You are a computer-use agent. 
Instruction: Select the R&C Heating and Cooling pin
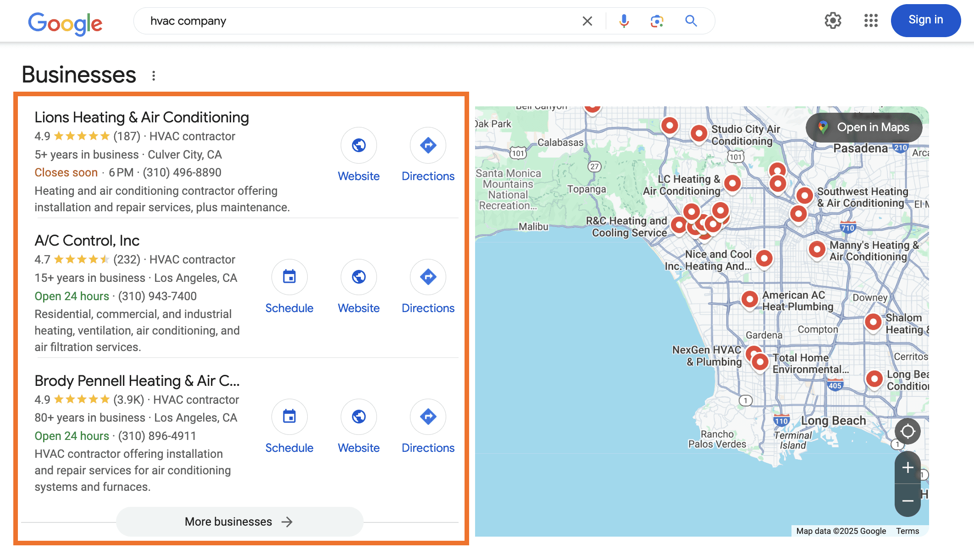[x=679, y=225]
